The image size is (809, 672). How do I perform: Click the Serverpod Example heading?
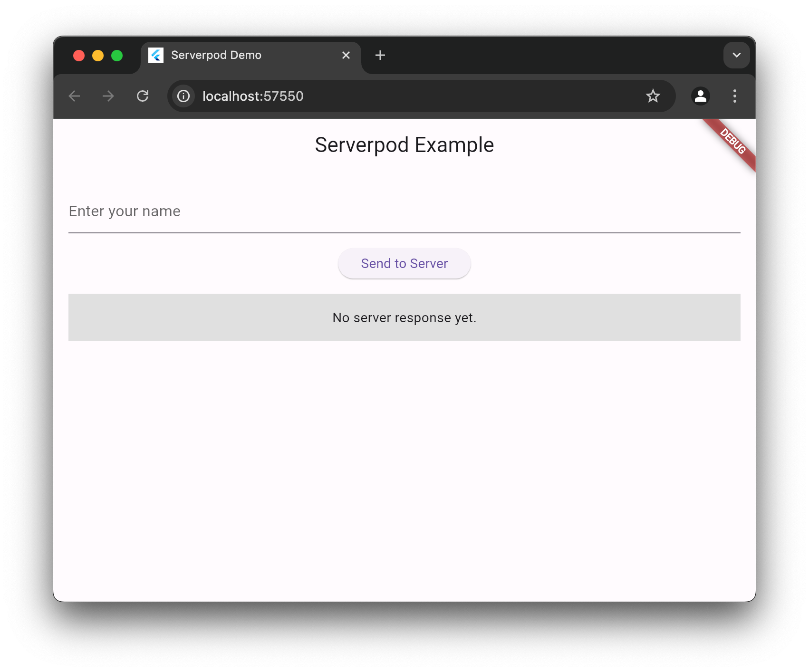coord(404,145)
